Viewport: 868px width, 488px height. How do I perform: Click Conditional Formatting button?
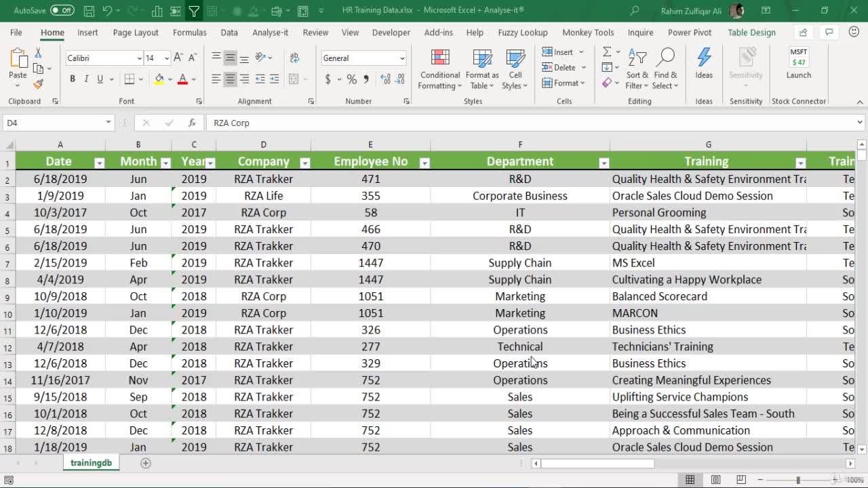[x=439, y=70]
